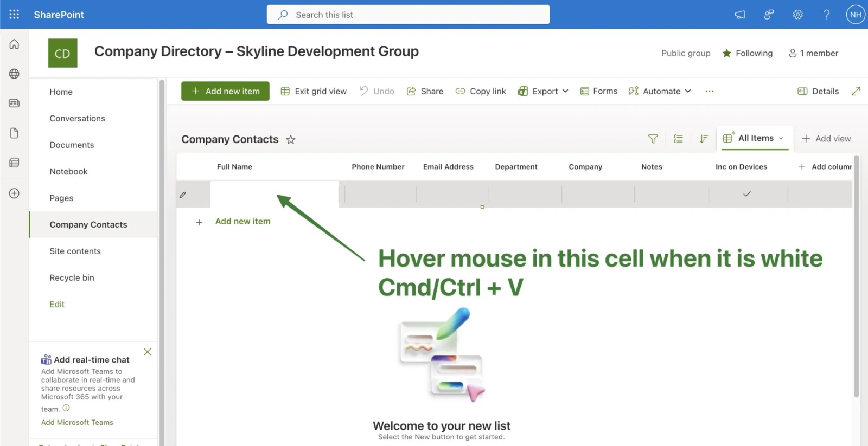Viewport: 868px width, 446px height.
Task: Click the Add Microsoft Teams link
Action: (x=77, y=422)
